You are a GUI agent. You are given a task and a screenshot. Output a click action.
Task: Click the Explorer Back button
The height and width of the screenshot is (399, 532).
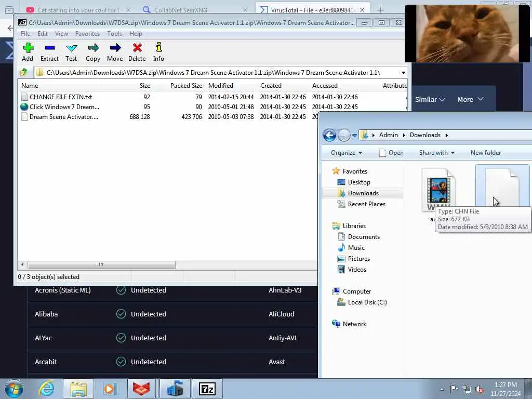[x=329, y=136]
